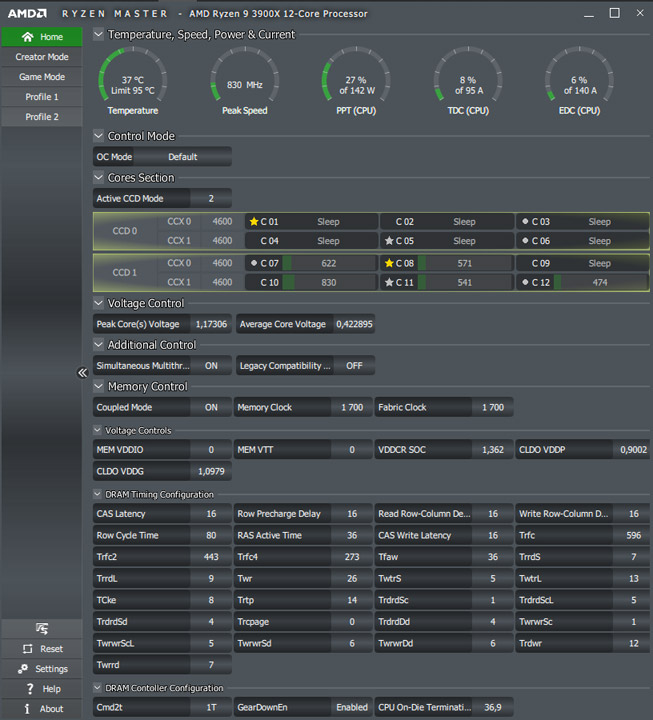Click the Peak Core(s) Voltage value
The height and width of the screenshot is (720, 653).
click(x=211, y=324)
